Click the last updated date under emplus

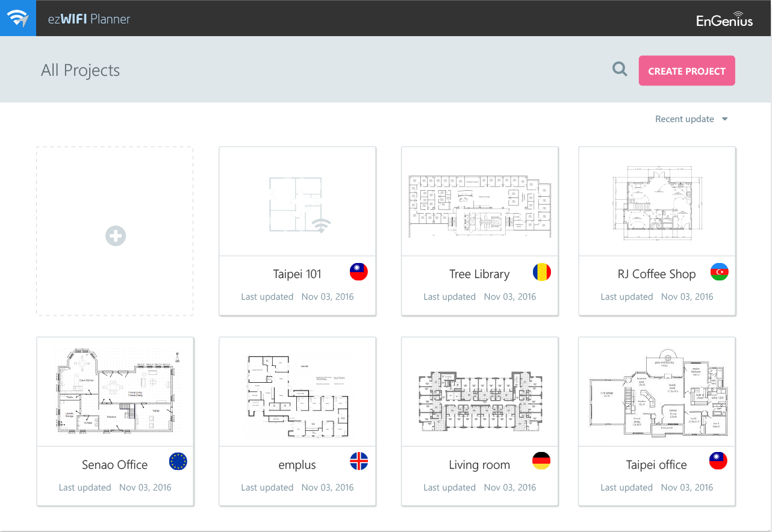point(328,487)
